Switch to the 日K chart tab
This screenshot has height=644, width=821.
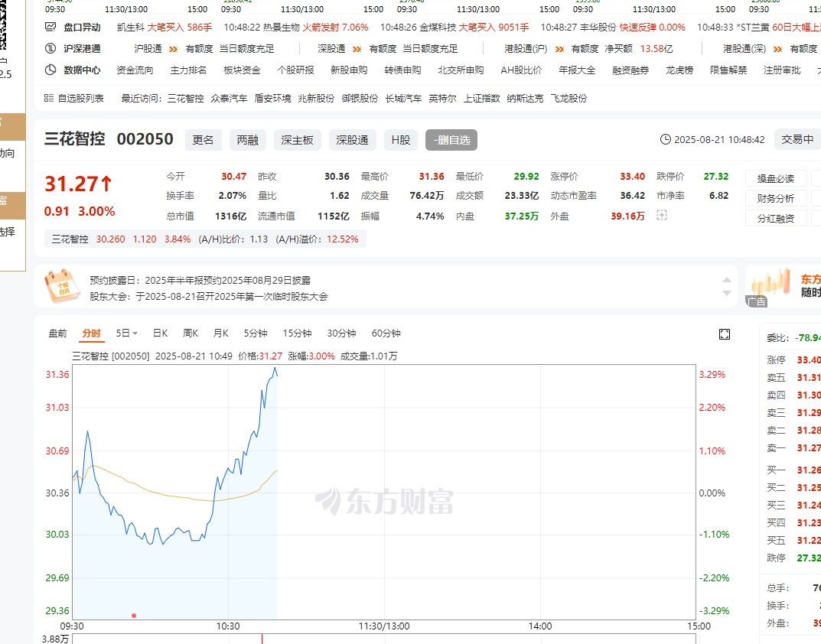click(x=160, y=333)
